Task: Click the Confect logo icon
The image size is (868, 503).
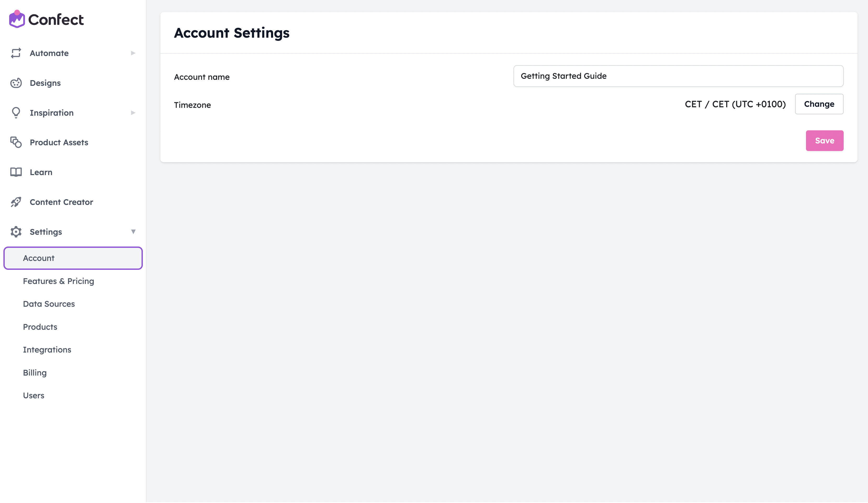Action: pyautogui.click(x=17, y=19)
